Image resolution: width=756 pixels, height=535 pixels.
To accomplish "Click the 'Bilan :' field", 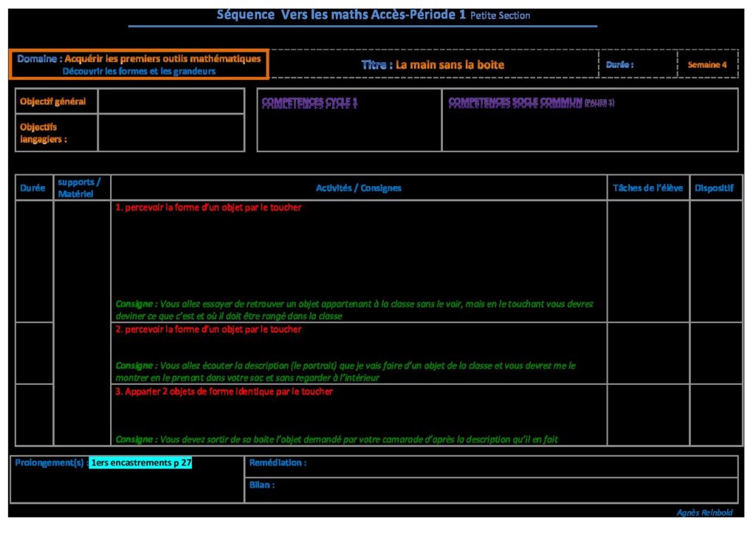I will click(x=491, y=490).
